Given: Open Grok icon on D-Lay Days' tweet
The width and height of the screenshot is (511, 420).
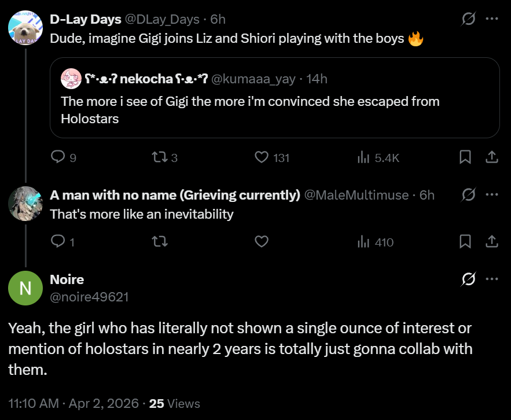Looking at the screenshot, I should tap(468, 19).
